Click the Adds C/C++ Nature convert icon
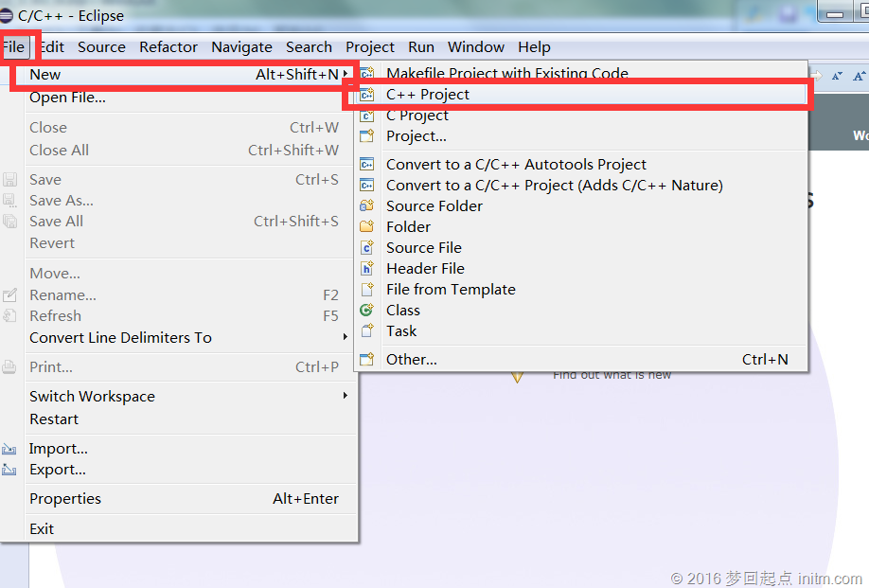This screenshot has height=588, width=869. point(367,186)
